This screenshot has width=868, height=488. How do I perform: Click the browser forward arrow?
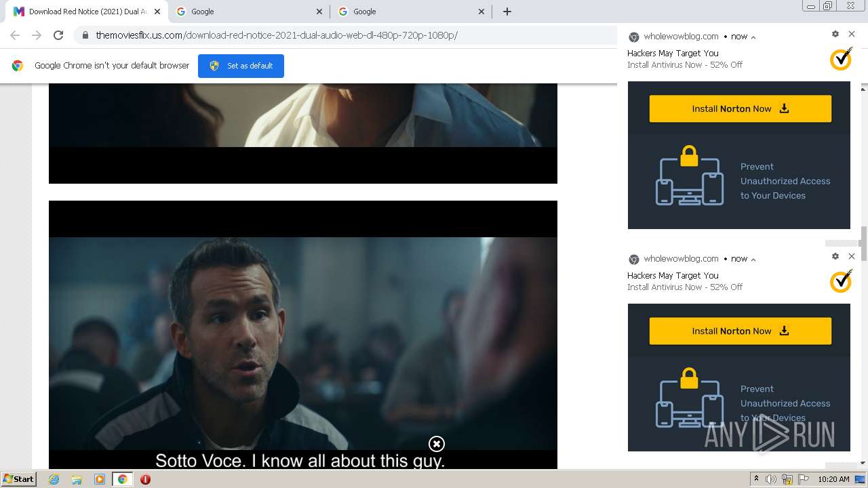click(x=37, y=35)
